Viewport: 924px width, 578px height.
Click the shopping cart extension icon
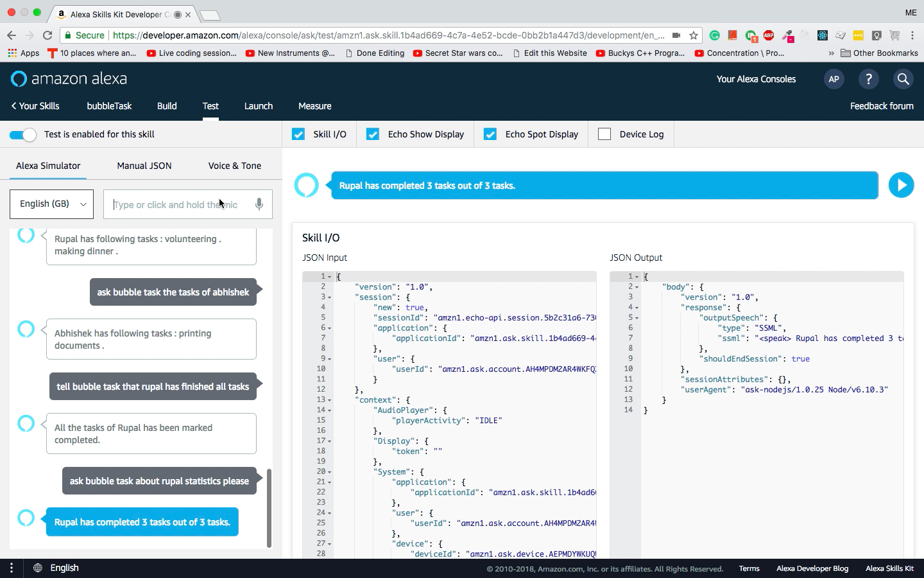point(894,35)
